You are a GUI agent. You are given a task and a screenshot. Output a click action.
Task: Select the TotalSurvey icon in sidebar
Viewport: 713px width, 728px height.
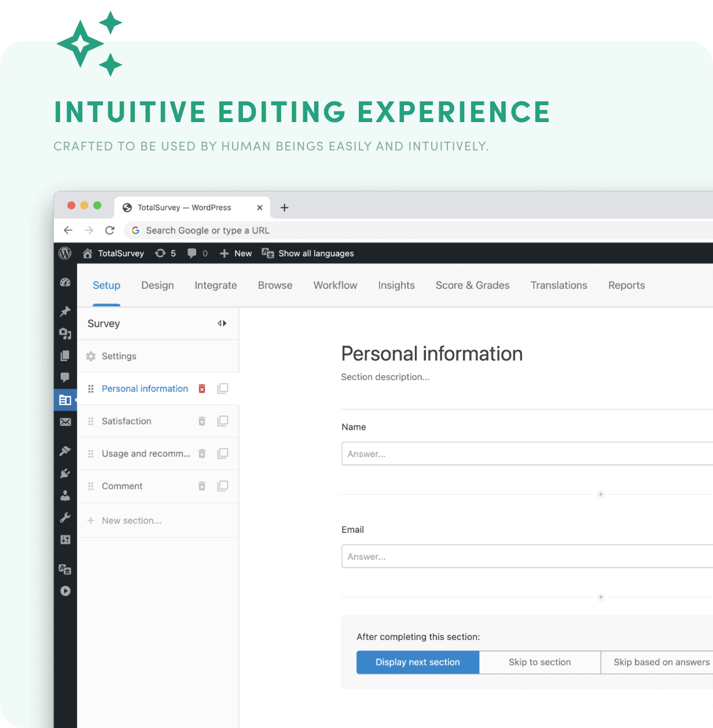[x=65, y=400]
